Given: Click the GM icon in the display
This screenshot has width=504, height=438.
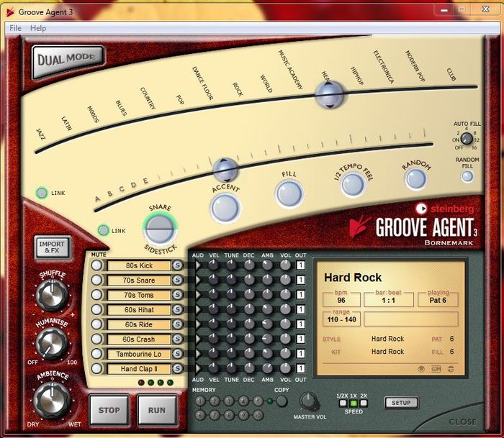Looking at the screenshot, I should point(436,369).
